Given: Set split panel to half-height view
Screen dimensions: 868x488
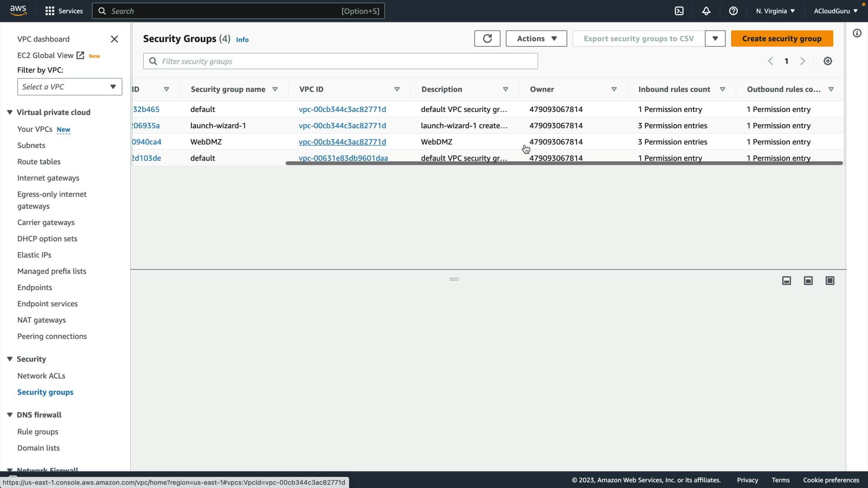Looking at the screenshot, I should (x=808, y=281).
